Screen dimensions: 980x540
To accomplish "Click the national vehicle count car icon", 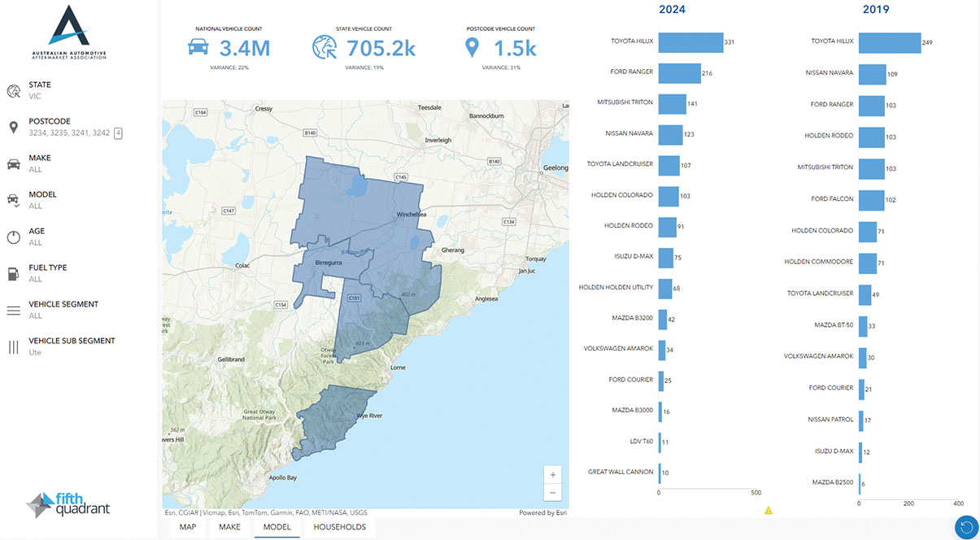I will [198, 47].
